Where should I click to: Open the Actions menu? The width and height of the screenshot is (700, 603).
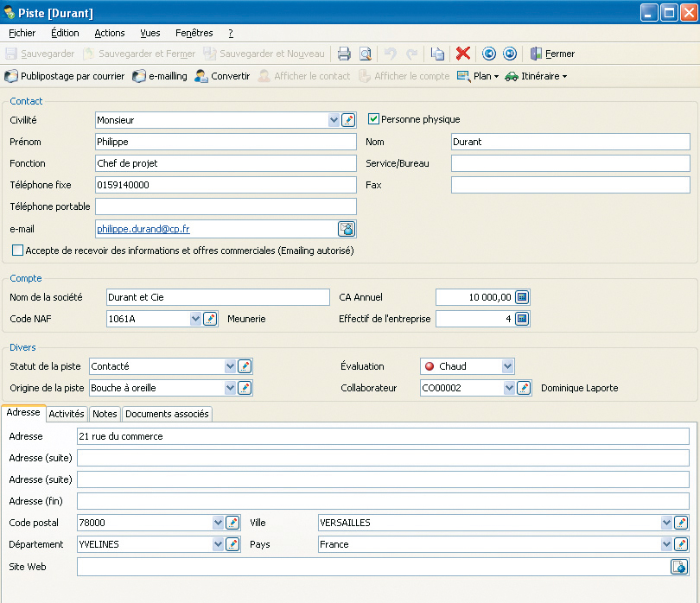tap(110, 33)
